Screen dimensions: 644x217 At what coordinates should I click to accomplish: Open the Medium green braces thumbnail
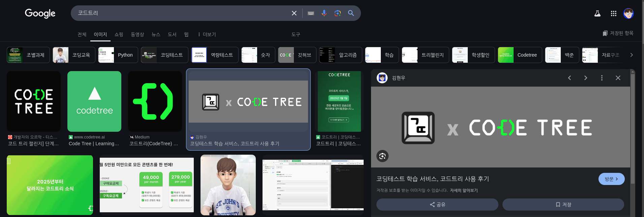tap(155, 101)
